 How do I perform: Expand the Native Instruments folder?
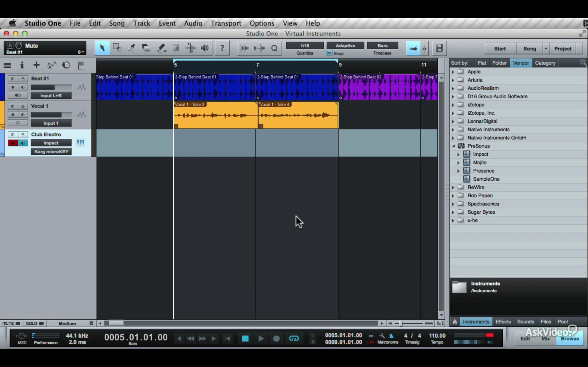pos(453,129)
